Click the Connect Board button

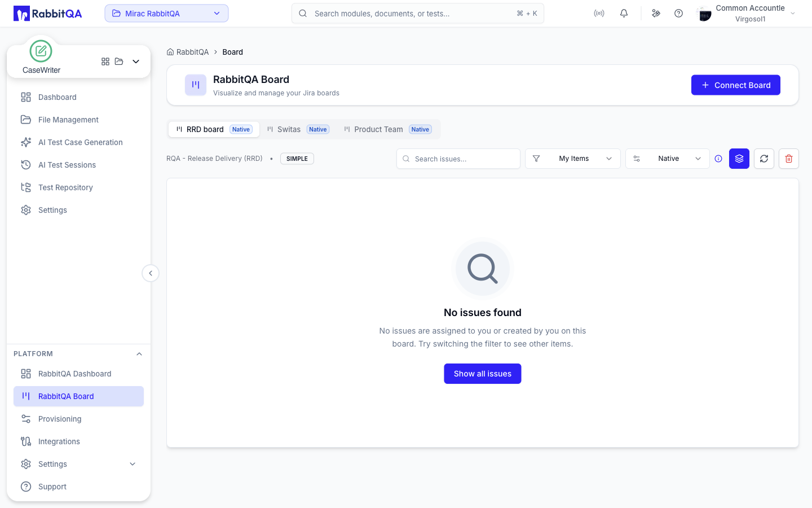[x=736, y=85]
